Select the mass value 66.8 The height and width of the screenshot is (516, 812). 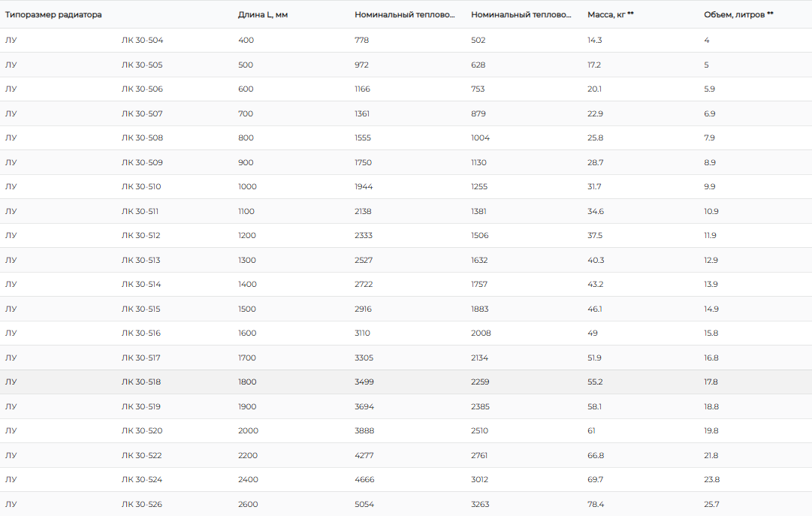[596, 456]
